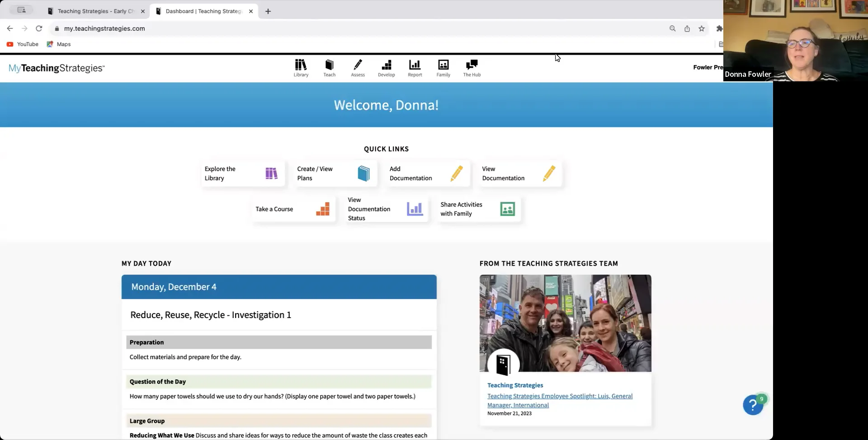Click inside the address bar
Screen dimensions: 868x440
181,28
